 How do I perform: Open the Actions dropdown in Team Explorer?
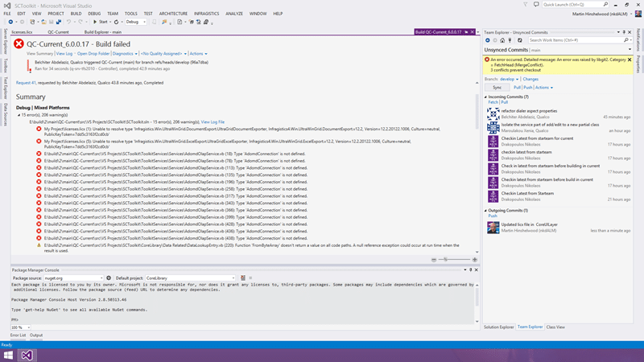click(544, 88)
